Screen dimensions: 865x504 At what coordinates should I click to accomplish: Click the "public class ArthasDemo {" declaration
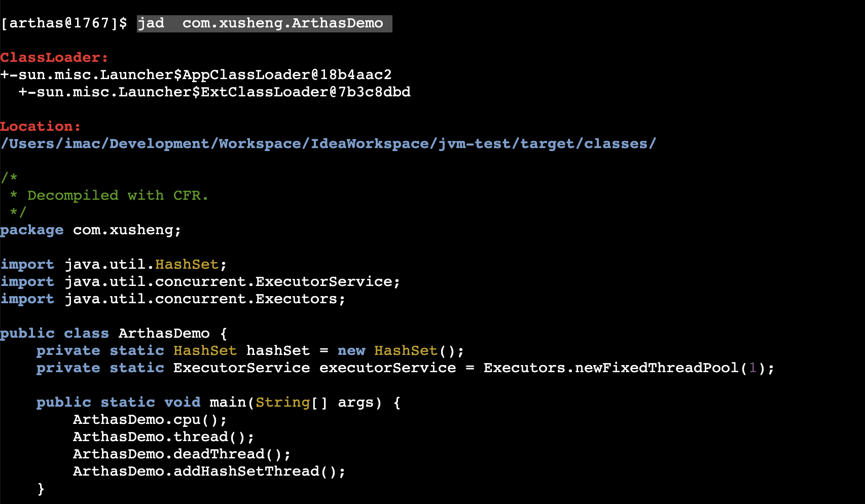[114, 334]
